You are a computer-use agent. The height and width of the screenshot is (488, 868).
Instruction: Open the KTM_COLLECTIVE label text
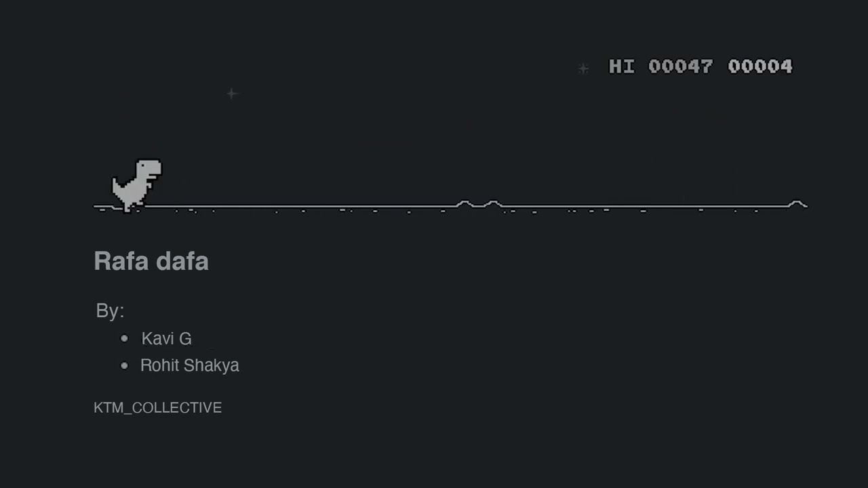[158, 407]
